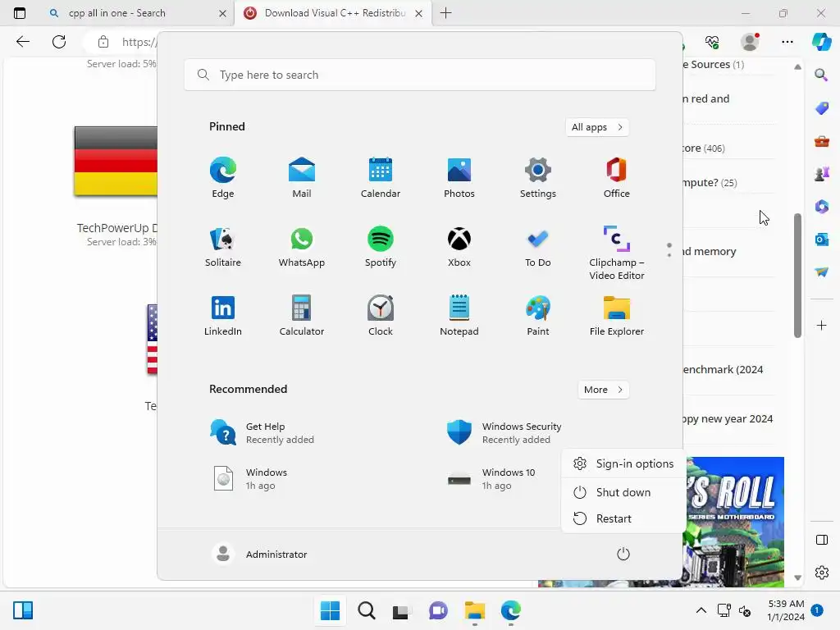
Task: Open Edge sidebar Shopping tag icon
Action: 821,108
